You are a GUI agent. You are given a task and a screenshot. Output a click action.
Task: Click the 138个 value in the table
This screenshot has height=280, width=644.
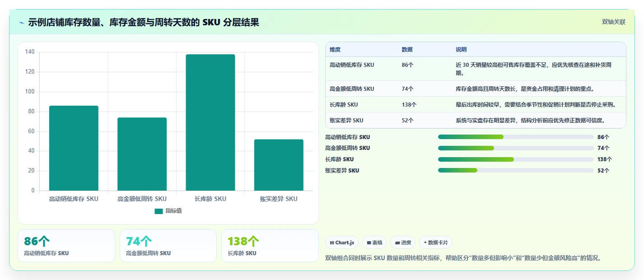point(409,105)
